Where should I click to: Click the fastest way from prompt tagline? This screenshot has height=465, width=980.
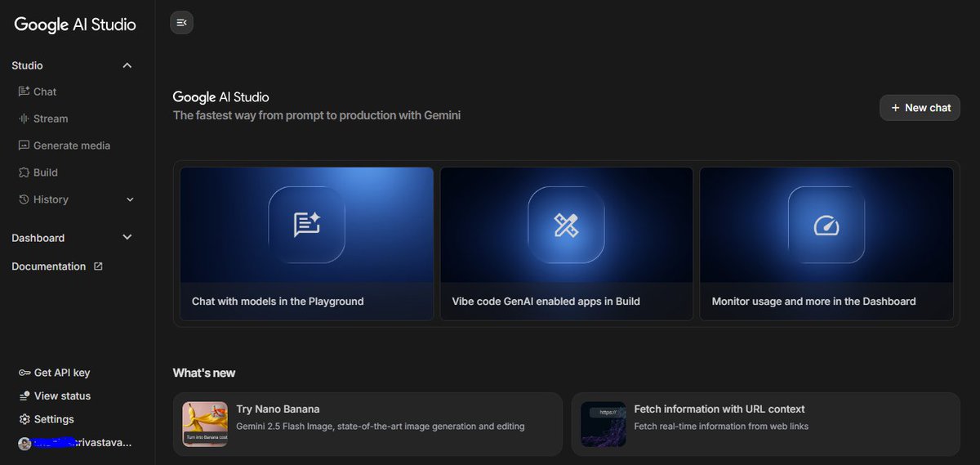tap(317, 116)
